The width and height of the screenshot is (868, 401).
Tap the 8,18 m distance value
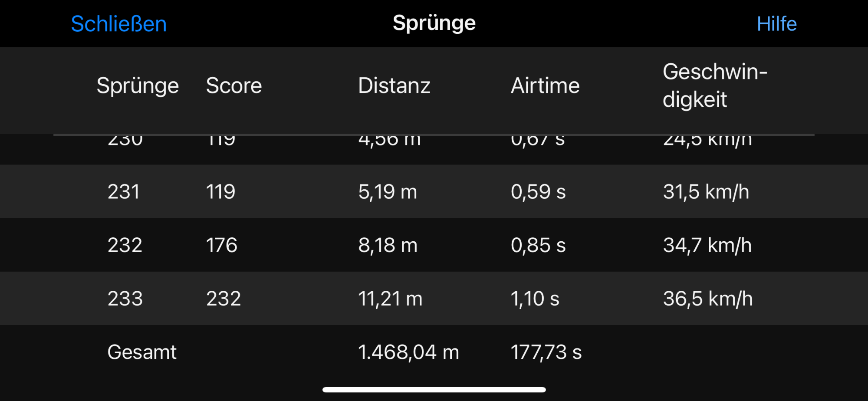tap(388, 245)
